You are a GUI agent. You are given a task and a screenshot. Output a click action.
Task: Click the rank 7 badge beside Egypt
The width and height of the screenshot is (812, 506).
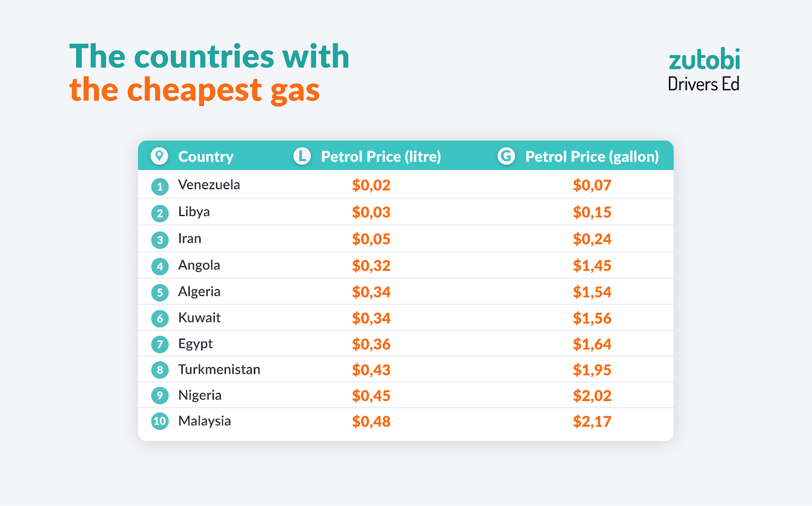(160, 345)
